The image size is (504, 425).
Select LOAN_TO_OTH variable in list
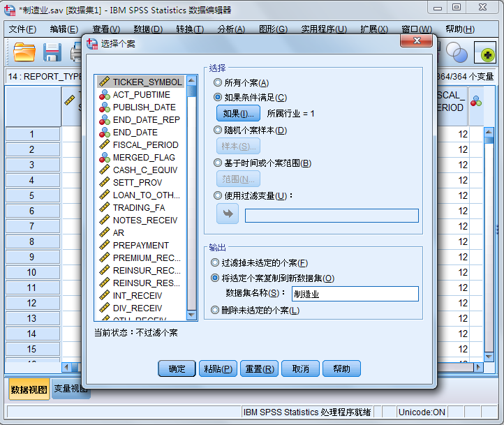pos(140,195)
